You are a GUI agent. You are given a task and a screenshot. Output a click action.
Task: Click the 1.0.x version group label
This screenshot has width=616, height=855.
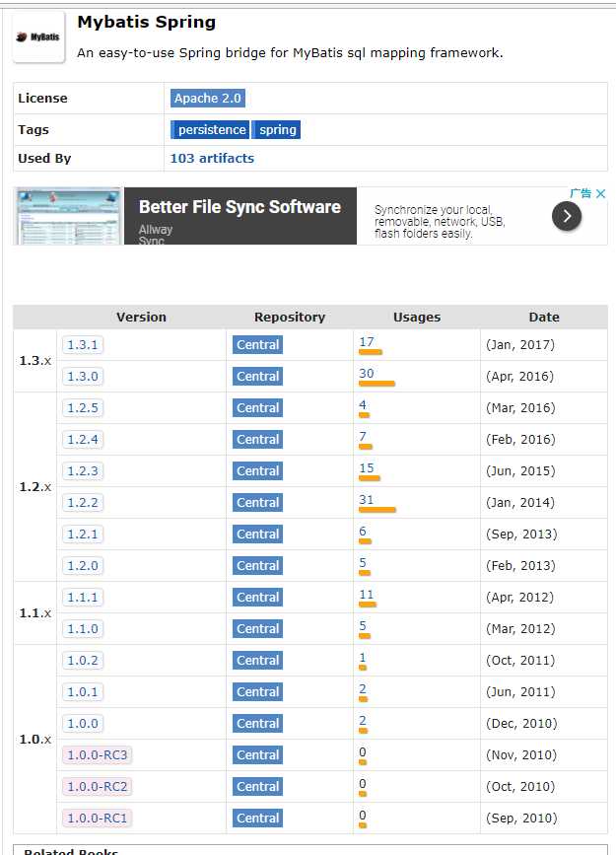[x=34, y=740]
